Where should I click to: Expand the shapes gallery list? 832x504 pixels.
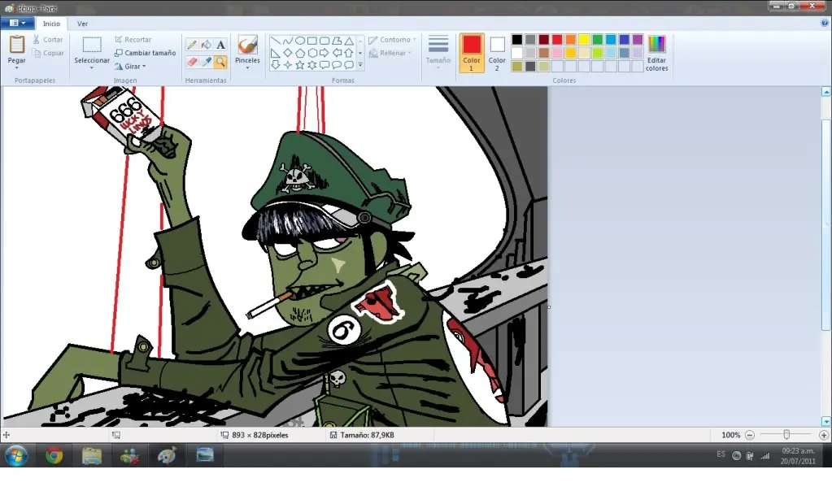(x=360, y=65)
